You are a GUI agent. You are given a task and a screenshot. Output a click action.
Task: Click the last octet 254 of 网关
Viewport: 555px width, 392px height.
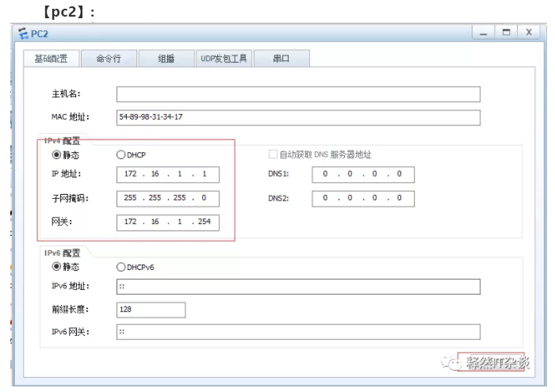click(x=205, y=222)
